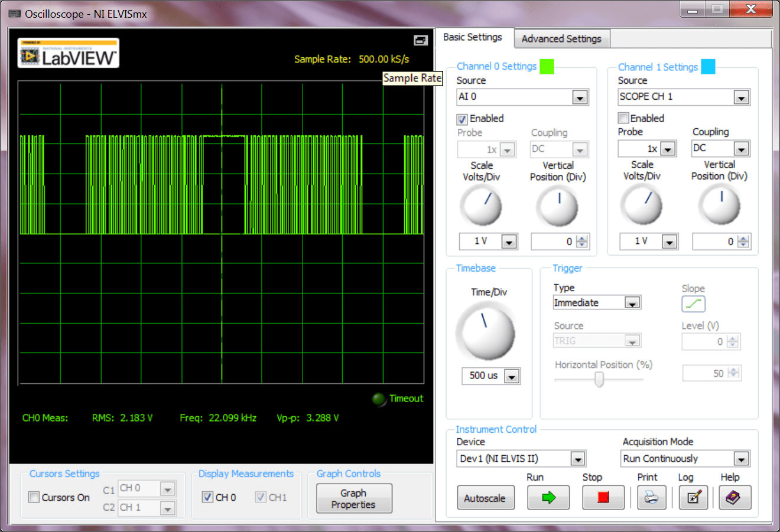Click the red Stop button

point(603,497)
